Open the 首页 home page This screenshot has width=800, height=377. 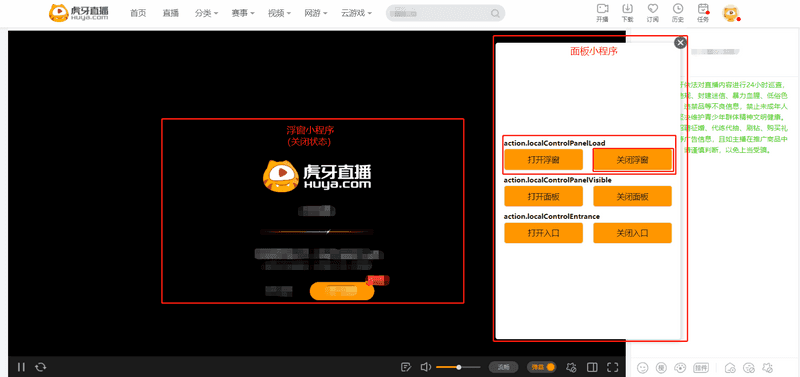[138, 13]
